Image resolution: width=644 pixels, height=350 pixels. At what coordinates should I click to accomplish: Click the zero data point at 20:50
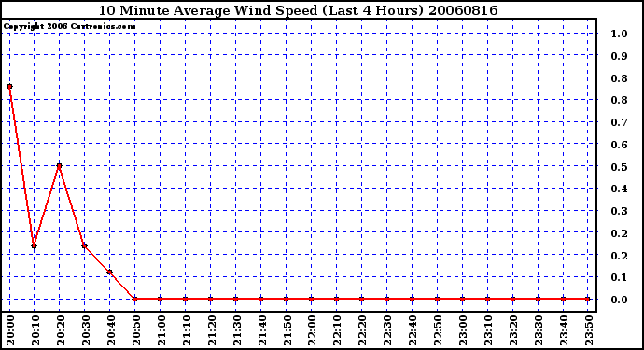click(135, 299)
